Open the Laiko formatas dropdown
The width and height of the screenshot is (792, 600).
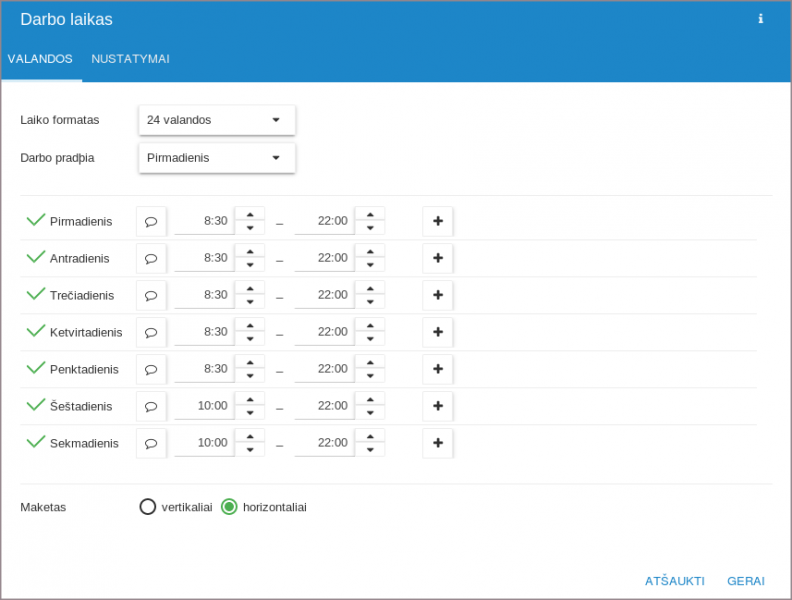(217, 120)
